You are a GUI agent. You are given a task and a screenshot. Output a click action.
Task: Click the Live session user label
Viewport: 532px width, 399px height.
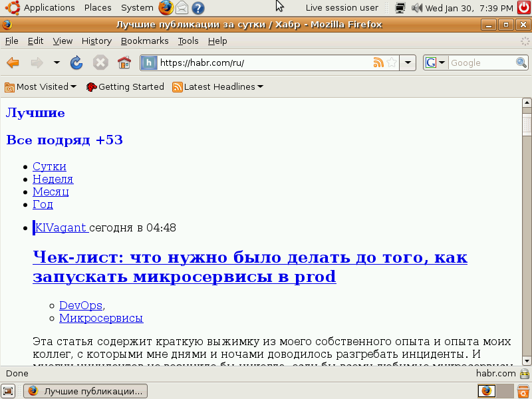click(x=342, y=8)
